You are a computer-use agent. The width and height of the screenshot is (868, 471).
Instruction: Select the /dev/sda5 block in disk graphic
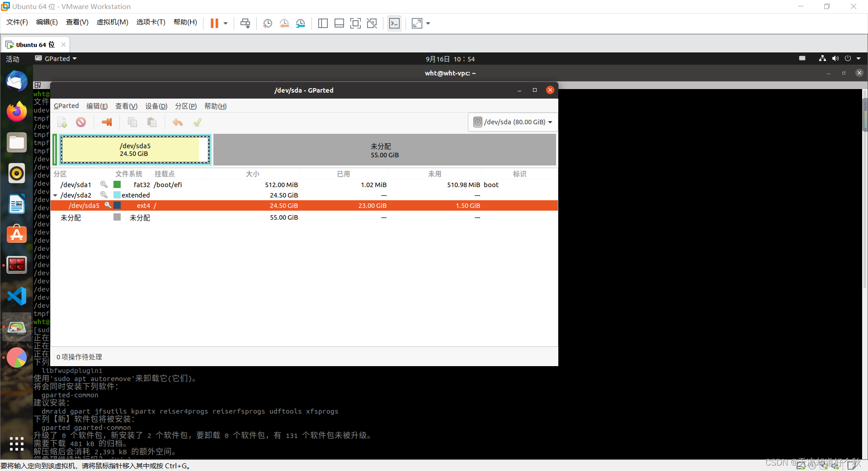135,150
